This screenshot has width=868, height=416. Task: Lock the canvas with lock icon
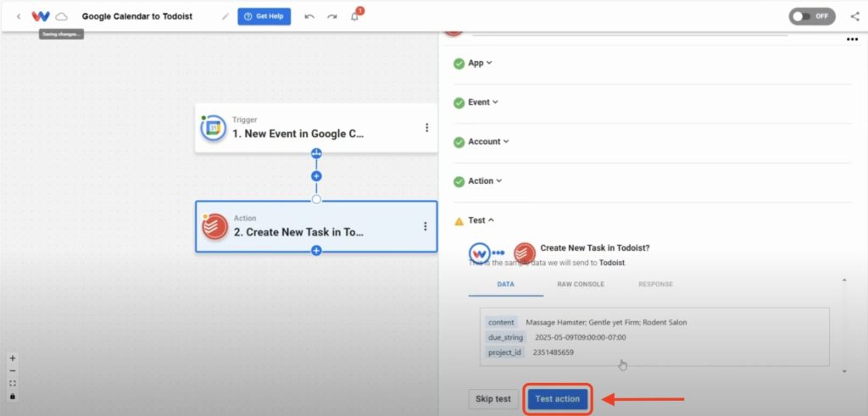click(x=13, y=397)
